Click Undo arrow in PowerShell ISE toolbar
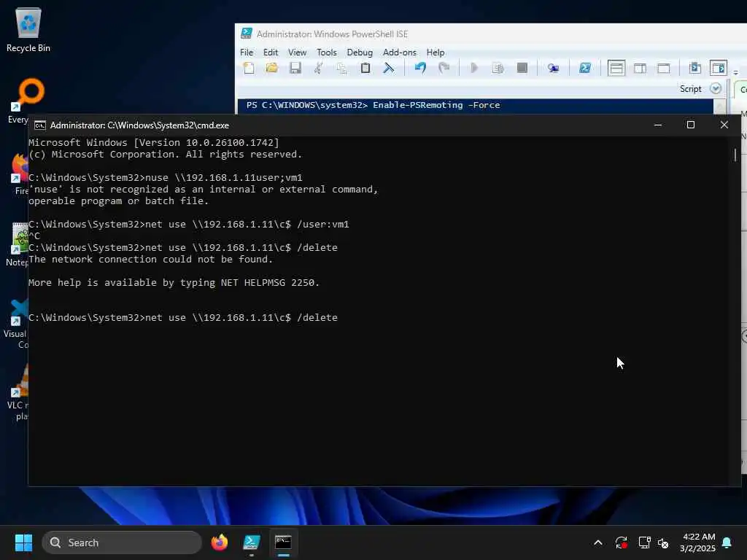 point(420,68)
